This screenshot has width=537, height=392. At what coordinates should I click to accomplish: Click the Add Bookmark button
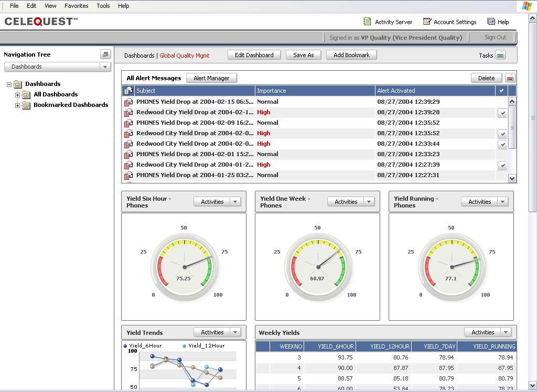click(352, 55)
